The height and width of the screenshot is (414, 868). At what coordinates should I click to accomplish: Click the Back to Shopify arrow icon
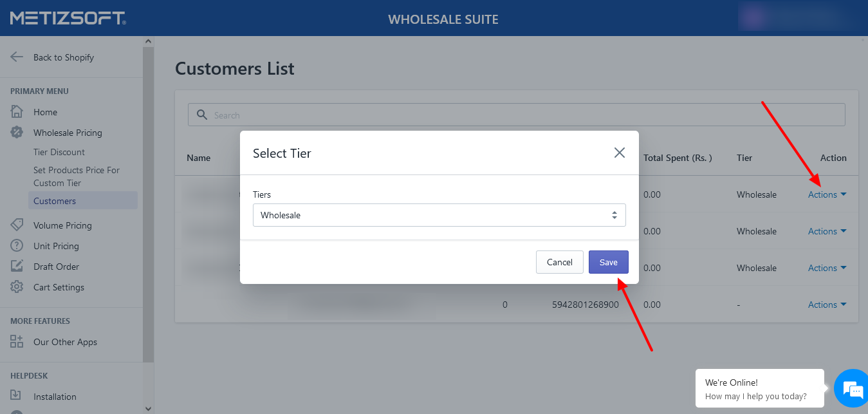17,57
